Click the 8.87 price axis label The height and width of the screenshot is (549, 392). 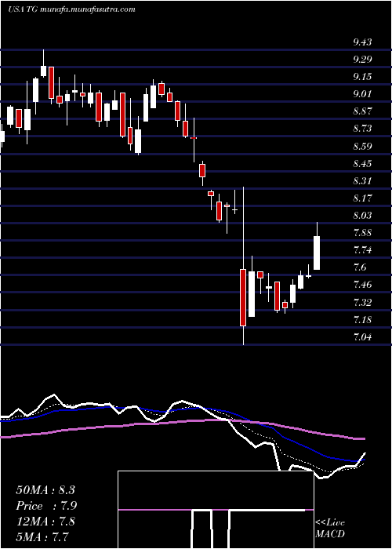click(x=362, y=111)
